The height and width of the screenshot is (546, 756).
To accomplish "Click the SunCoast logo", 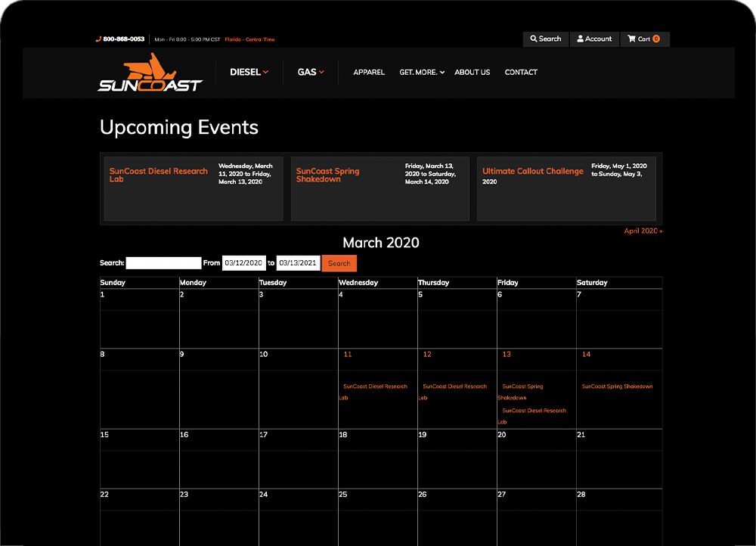I will click(x=150, y=73).
